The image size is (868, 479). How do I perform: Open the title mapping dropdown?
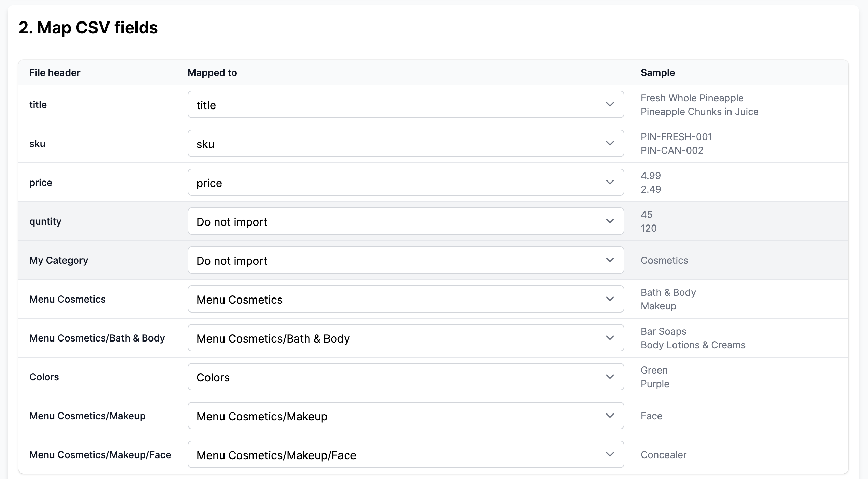pos(405,105)
